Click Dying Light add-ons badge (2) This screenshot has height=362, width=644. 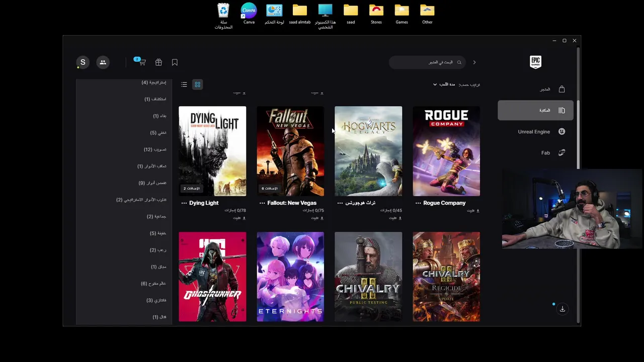[x=192, y=189]
